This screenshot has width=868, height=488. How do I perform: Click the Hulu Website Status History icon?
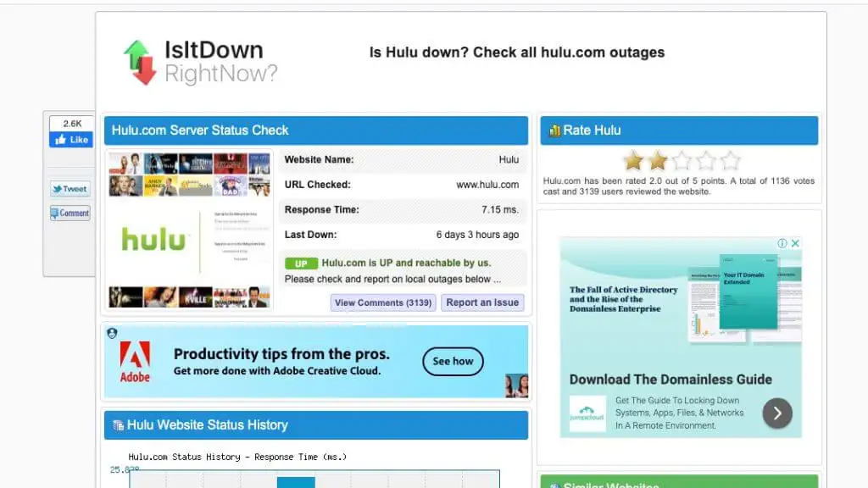[118, 425]
